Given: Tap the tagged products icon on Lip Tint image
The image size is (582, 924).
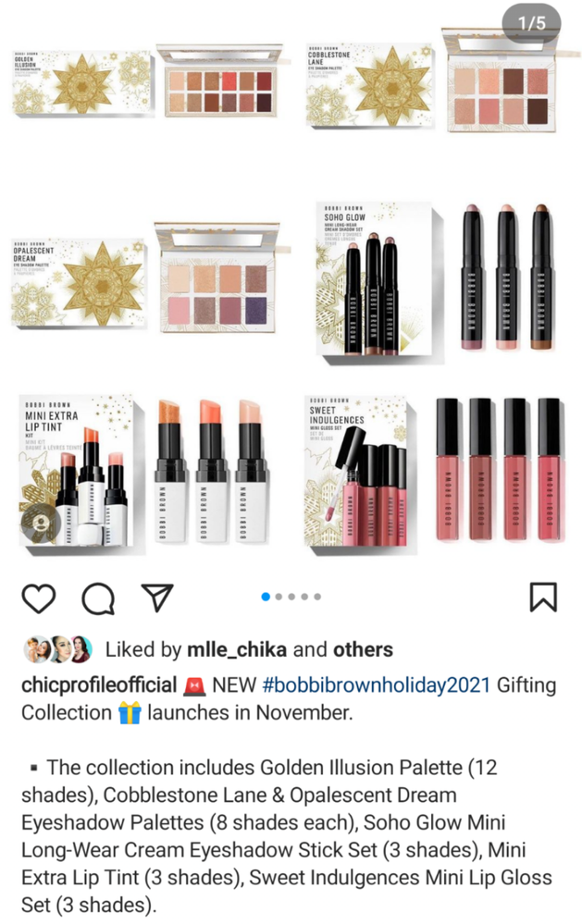Looking at the screenshot, I should 41,522.
